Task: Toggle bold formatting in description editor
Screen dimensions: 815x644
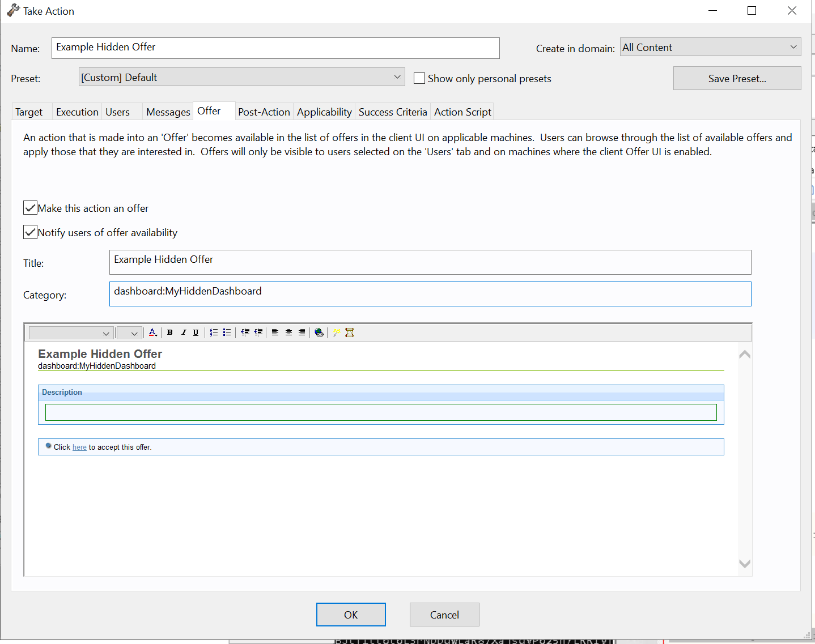Action: tap(169, 332)
